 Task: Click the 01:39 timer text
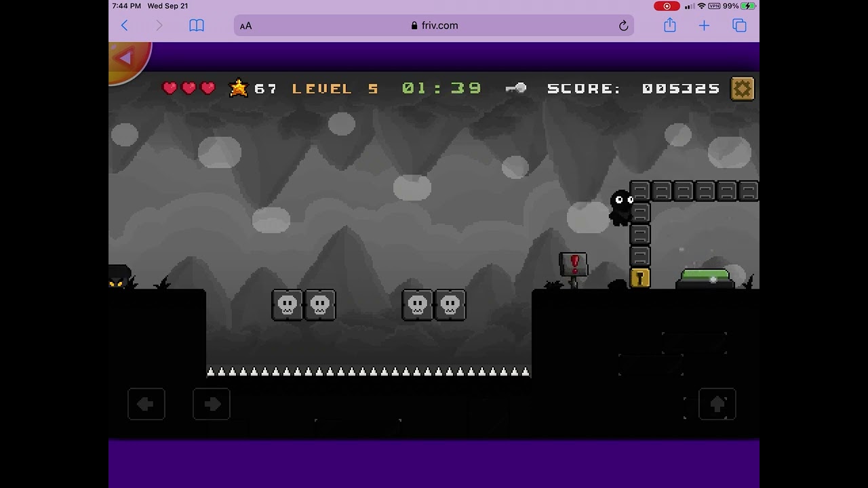441,88
